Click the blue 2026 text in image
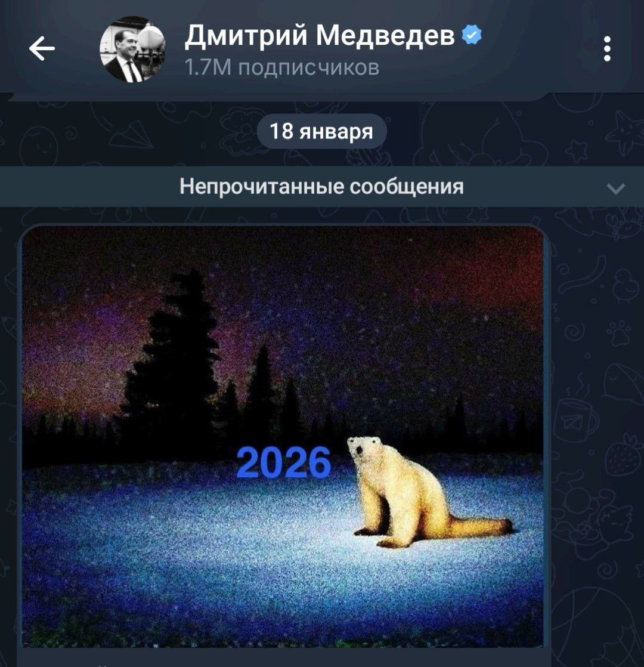The width and height of the screenshot is (644, 667). (283, 462)
